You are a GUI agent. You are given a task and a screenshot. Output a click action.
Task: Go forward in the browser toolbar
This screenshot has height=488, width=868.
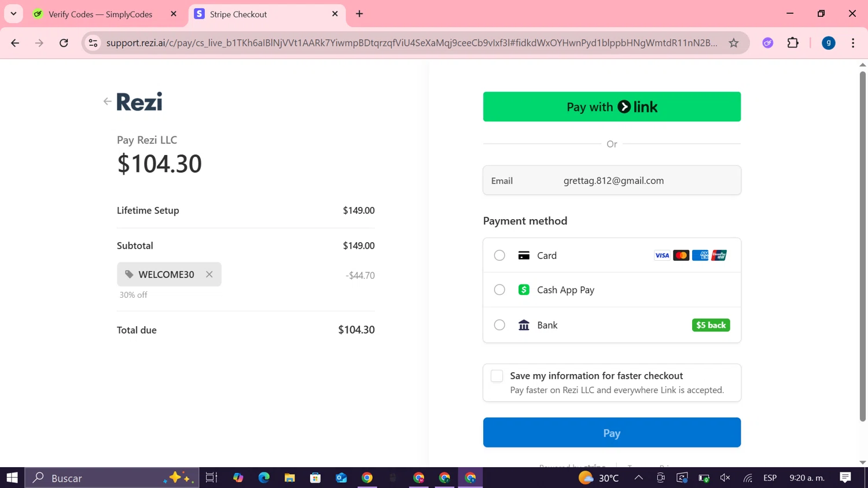coord(39,43)
